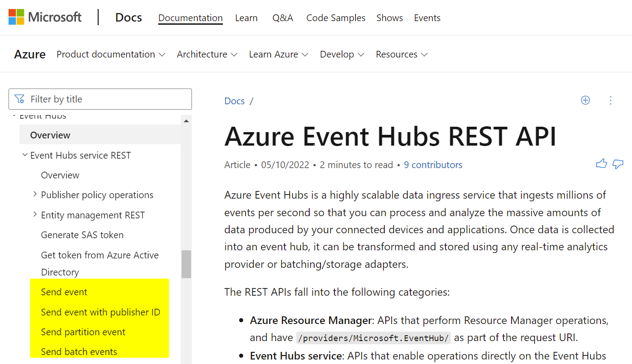Click the /providers/Microsoft.EventHub/ code text

(374, 338)
